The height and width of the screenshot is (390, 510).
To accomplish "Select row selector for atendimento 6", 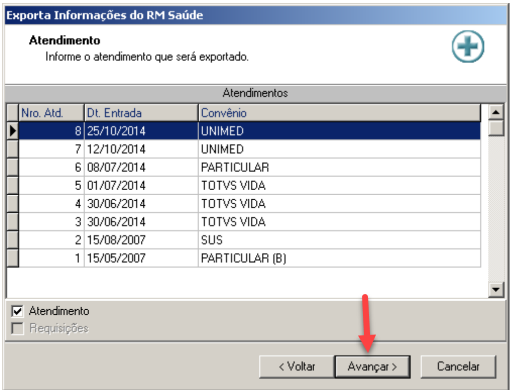I will 13,167.
